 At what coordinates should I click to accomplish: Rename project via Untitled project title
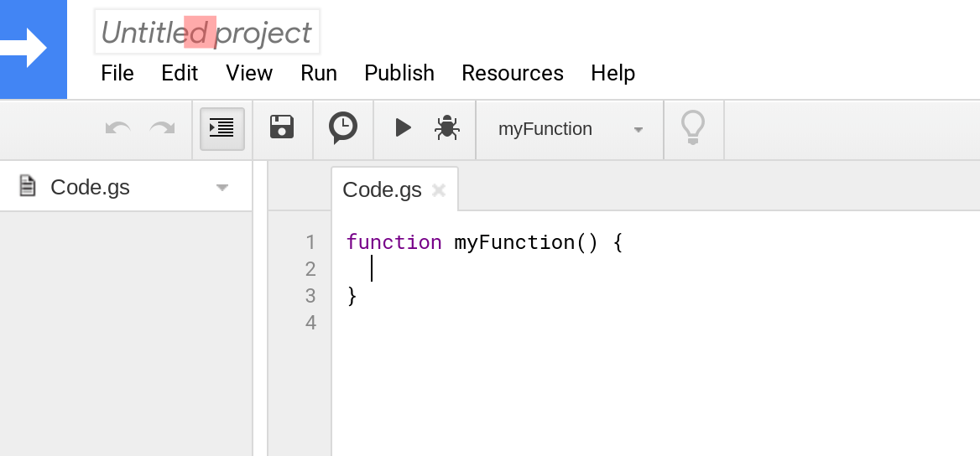207,32
